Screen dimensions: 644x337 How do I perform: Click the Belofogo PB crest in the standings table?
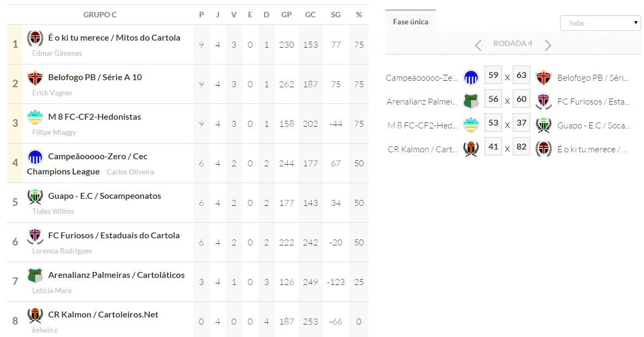(x=35, y=78)
